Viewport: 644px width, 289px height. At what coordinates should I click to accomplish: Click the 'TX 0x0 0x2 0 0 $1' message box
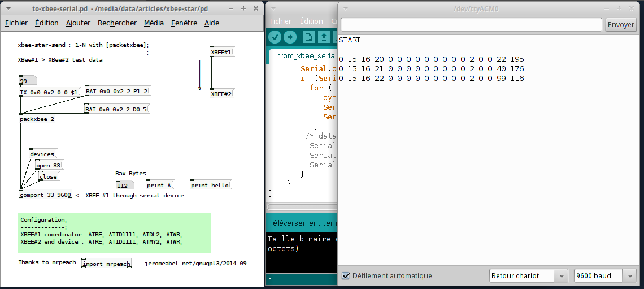49,93
